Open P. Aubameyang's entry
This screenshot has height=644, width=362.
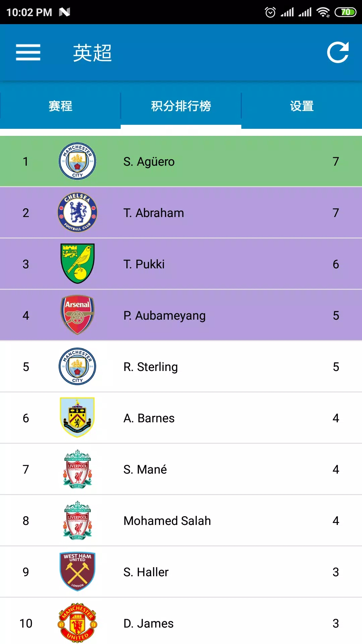164,316
